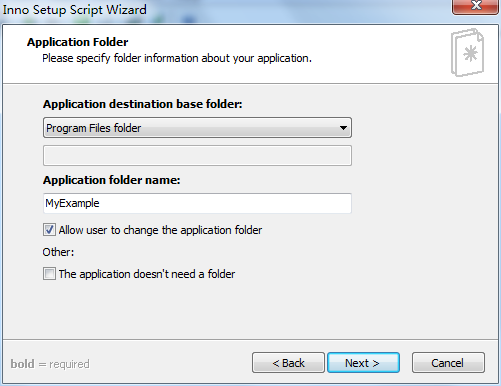This screenshot has height=386, width=501.
Task: Click the 'bold = required' hint text
Action: coord(50,364)
